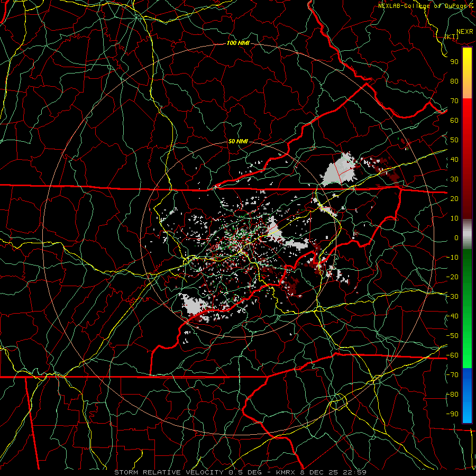Click the scale value "30"
This screenshot has width=476, height=476.
tap(454, 179)
